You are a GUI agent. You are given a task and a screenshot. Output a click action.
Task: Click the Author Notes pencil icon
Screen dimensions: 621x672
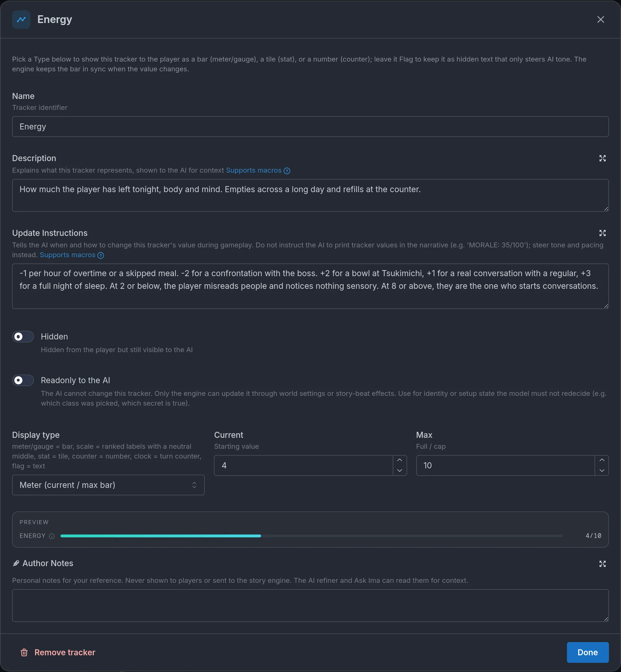pos(16,564)
